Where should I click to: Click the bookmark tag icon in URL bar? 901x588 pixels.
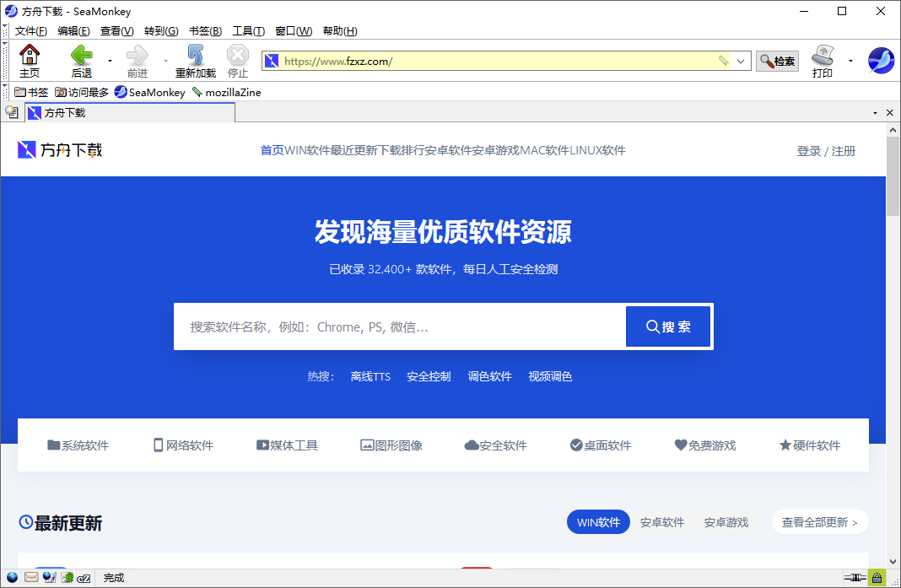(724, 61)
